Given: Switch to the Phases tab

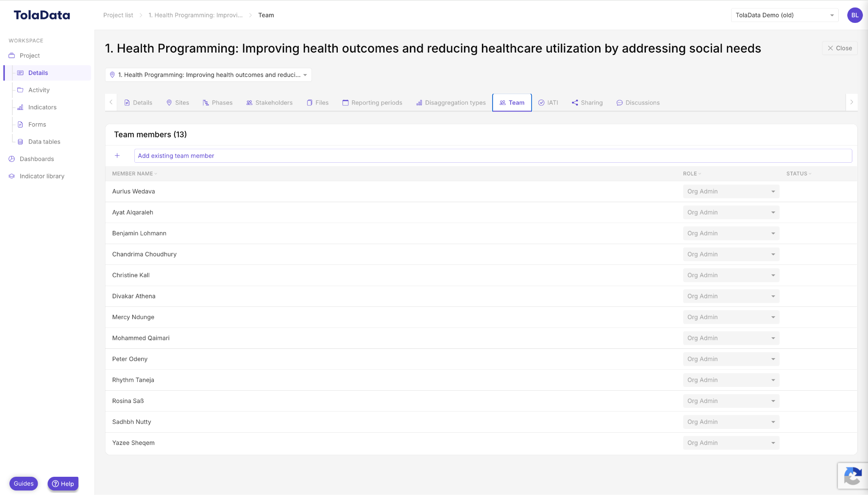Looking at the screenshot, I should coord(217,103).
